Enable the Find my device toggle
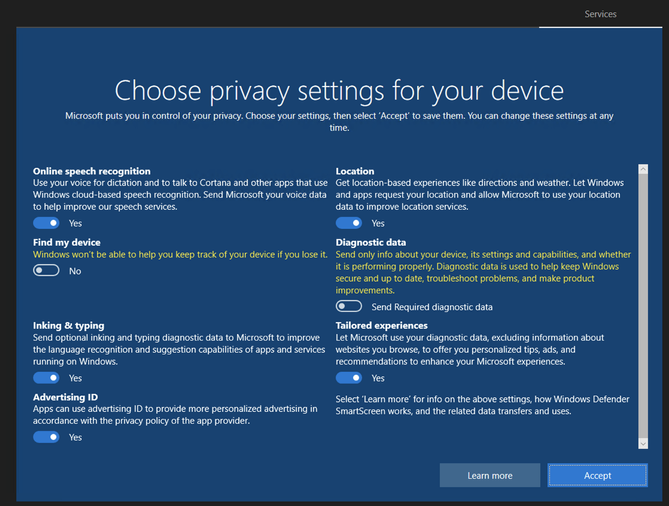Image resolution: width=669 pixels, height=506 pixels. tap(46, 270)
